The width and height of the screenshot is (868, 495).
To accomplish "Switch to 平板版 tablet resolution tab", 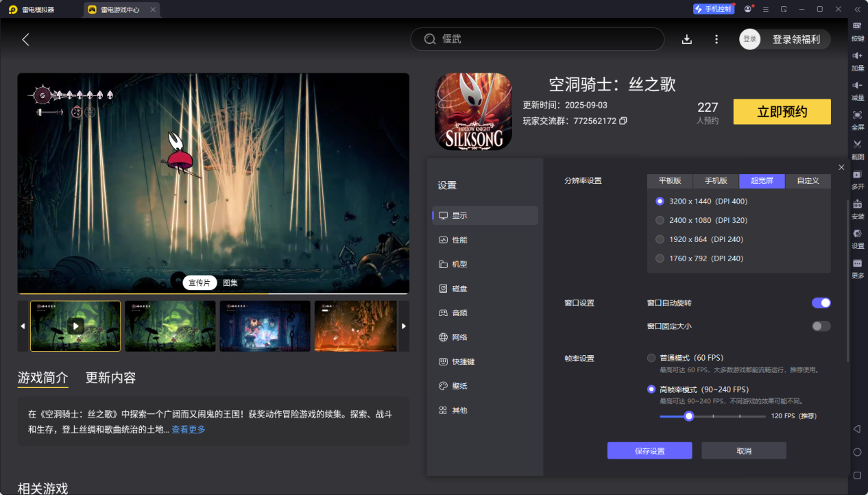I will [x=670, y=181].
